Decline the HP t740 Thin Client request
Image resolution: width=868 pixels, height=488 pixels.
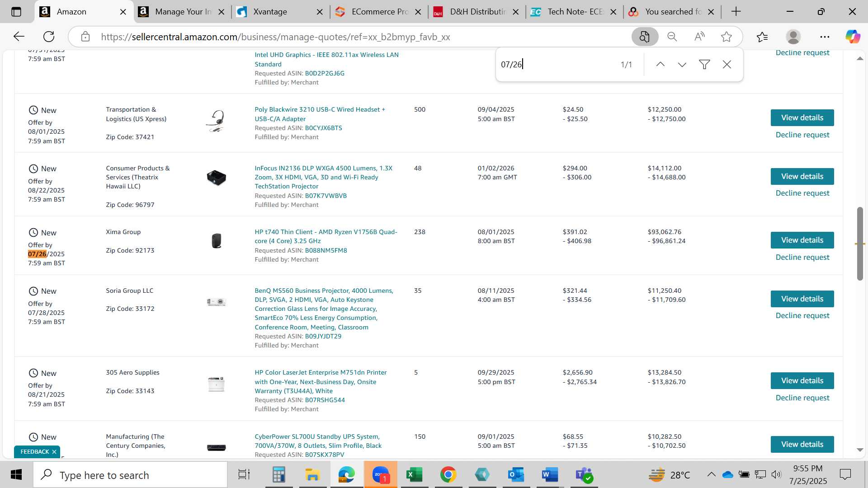(x=802, y=257)
